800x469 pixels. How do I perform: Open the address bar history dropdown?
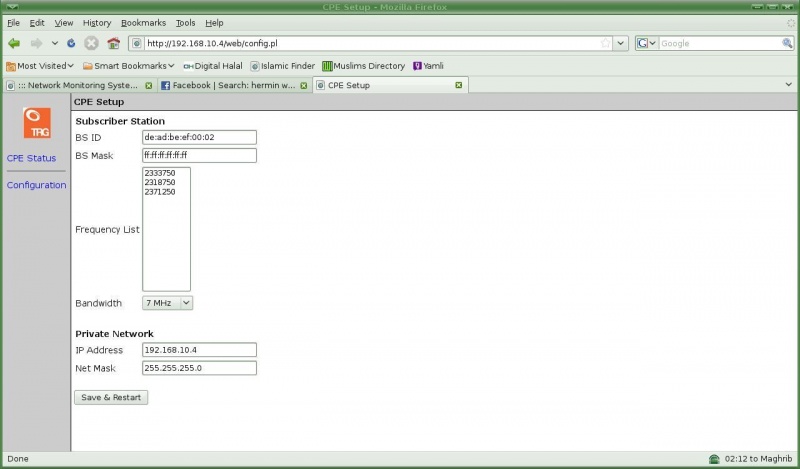coord(620,43)
